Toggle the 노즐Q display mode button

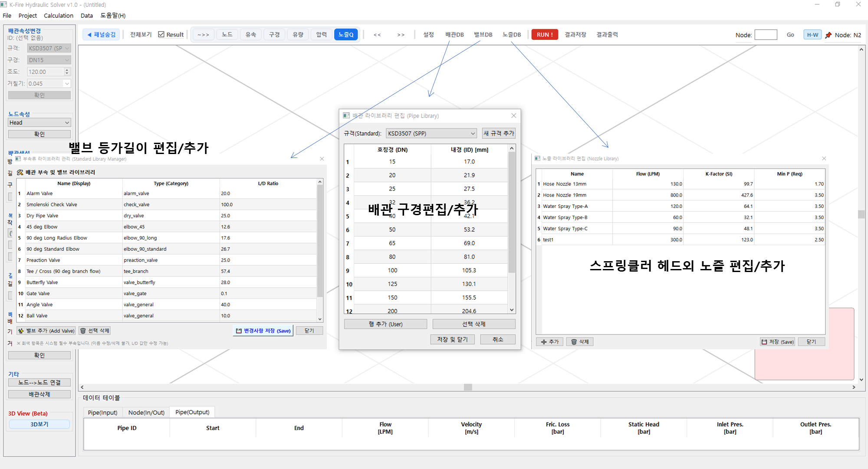[x=345, y=35]
